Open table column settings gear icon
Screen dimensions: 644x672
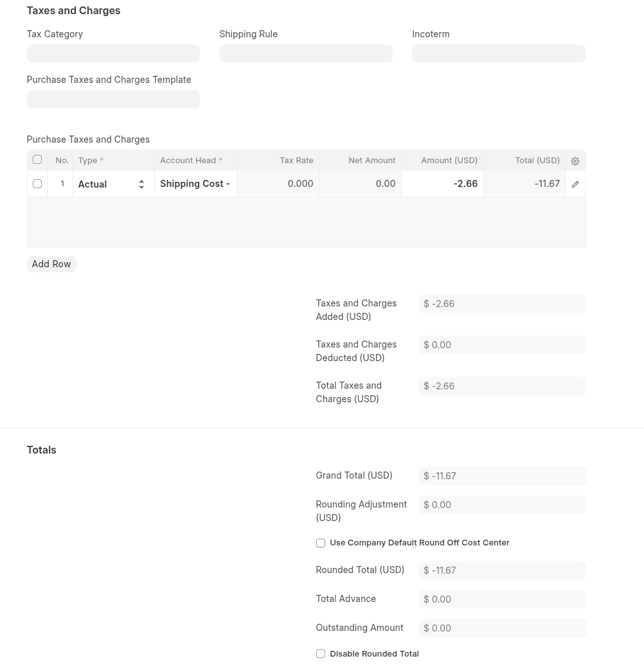click(575, 161)
